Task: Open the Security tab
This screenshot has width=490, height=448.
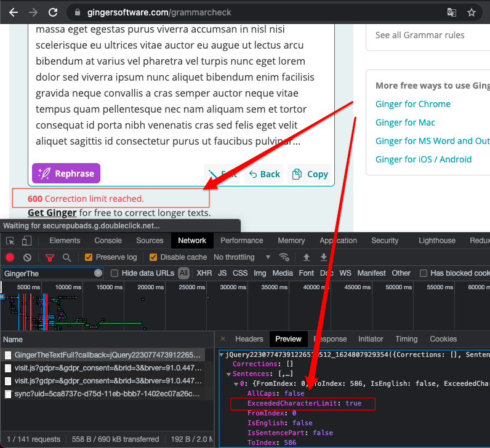Action: point(385,241)
